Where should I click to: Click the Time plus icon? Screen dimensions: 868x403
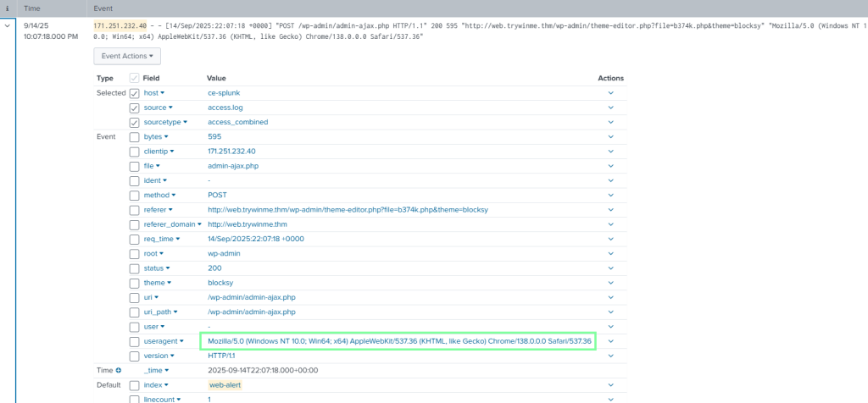pos(118,370)
